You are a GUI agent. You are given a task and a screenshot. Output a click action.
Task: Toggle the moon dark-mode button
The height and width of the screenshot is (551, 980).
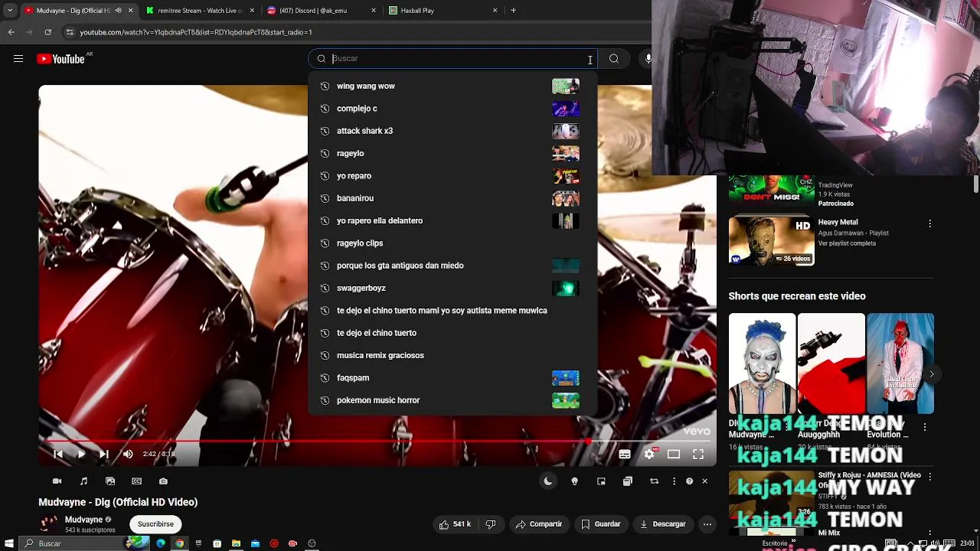547,481
